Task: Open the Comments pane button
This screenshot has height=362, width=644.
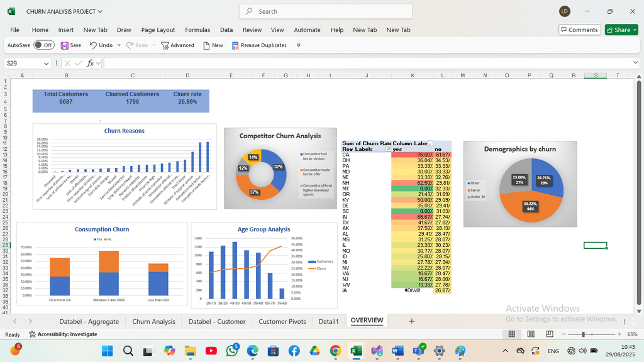Action: (x=579, y=30)
